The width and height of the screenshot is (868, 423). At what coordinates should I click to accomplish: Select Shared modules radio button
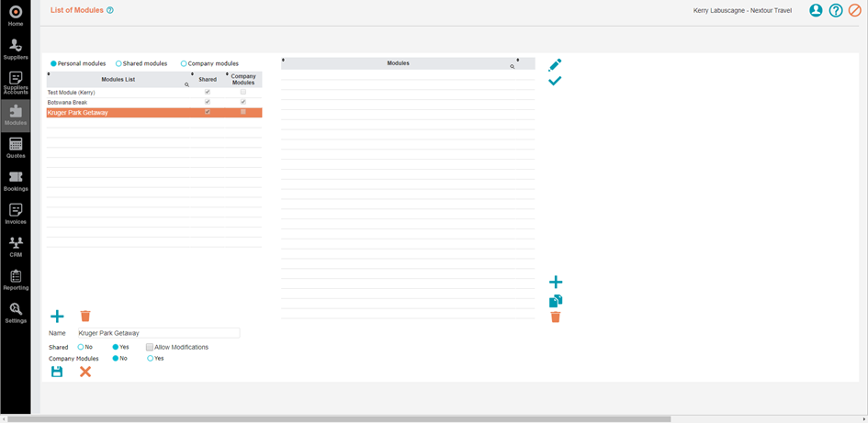(x=118, y=63)
